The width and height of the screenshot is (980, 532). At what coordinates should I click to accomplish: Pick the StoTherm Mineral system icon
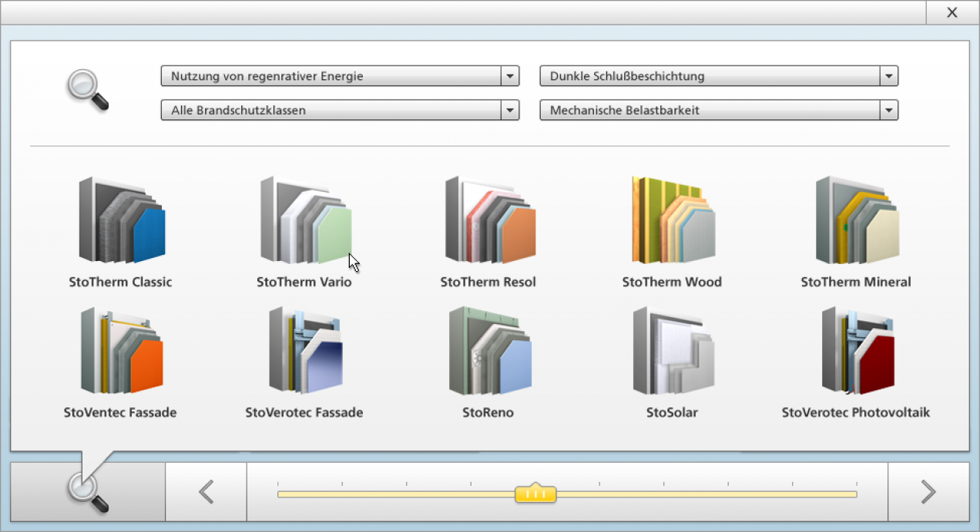(x=856, y=220)
